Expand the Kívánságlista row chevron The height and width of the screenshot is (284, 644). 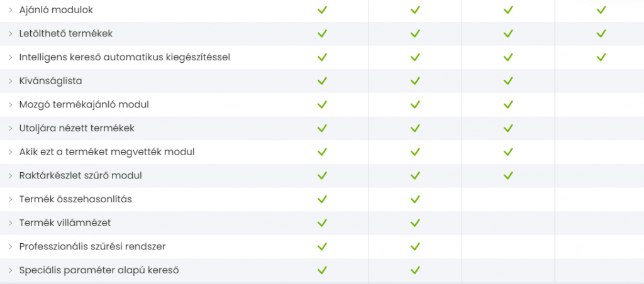(11, 81)
